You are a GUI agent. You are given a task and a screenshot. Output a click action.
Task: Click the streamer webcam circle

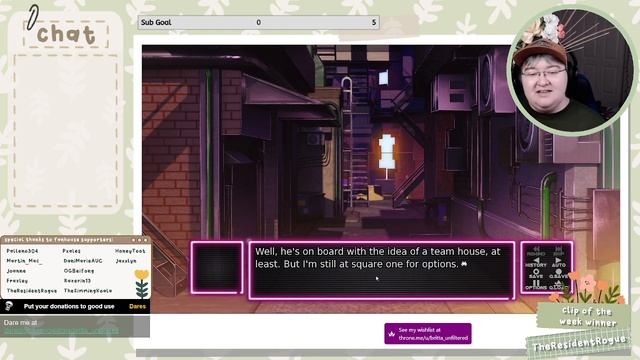[x=570, y=70]
